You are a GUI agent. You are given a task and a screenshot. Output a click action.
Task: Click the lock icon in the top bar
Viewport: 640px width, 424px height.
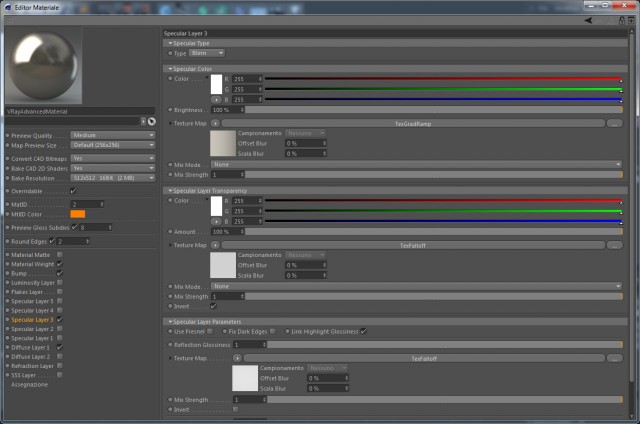point(622,20)
